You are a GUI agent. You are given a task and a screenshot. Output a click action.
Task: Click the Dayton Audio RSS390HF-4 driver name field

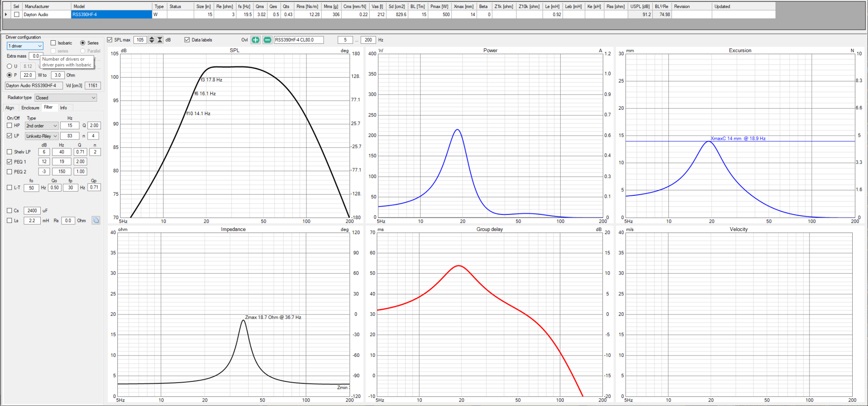click(x=34, y=86)
